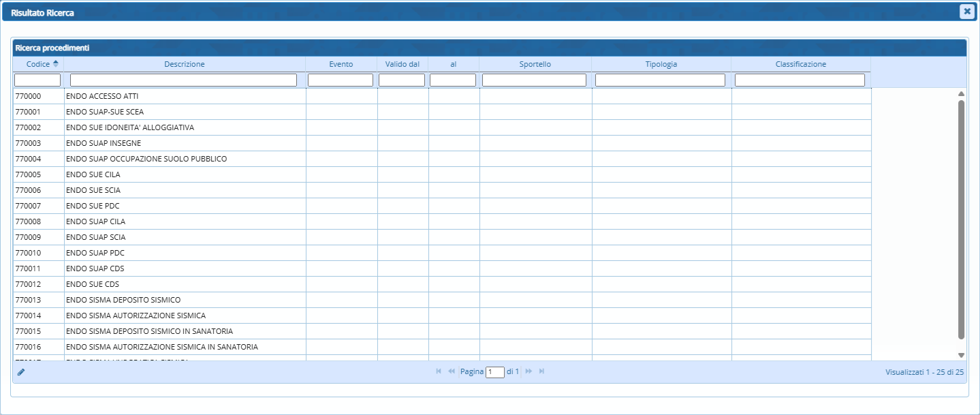Focus the Descrizione filter input field
This screenshot has width=980, height=415.
click(x=183, y=80)
